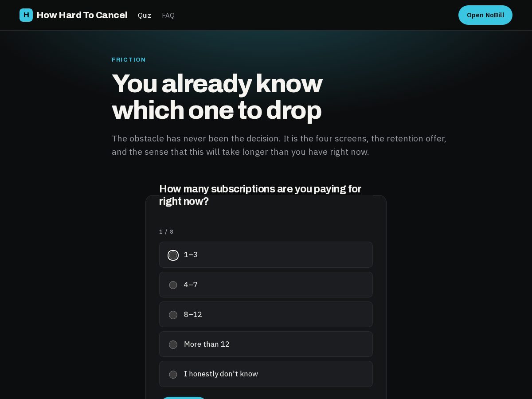Open the How Hard To Cancel home link
Image resolution: width=532 pixels, height=399 pixels.
74,15
